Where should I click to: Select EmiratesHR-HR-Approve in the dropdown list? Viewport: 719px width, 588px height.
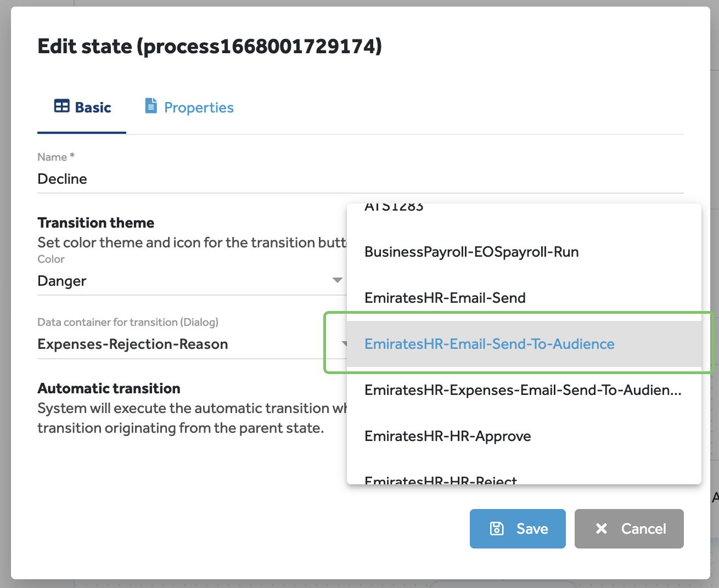[448, 436]
